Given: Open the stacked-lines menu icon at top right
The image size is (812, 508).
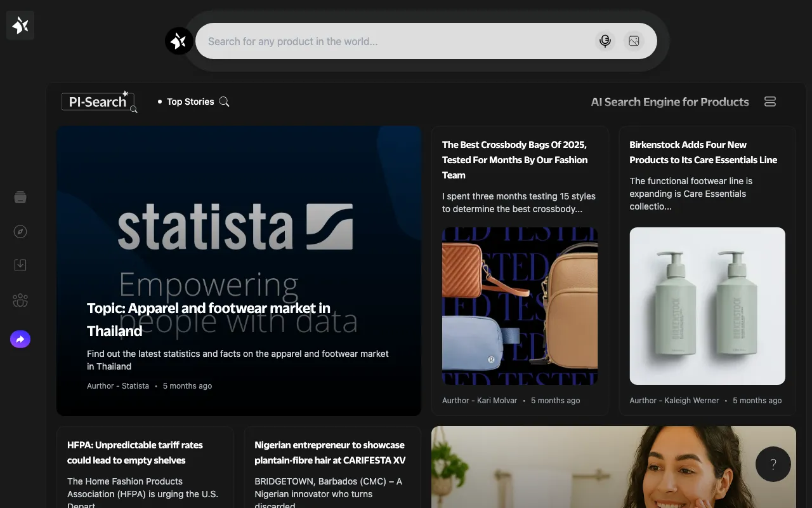Looking at the screenshot, I should [x=770, y=102].
